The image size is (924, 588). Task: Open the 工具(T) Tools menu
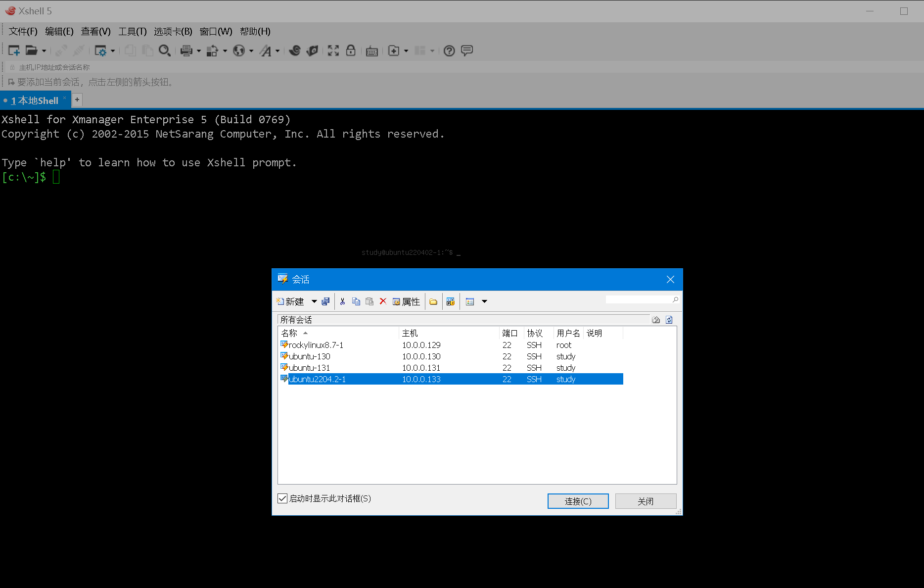[133, 31]
